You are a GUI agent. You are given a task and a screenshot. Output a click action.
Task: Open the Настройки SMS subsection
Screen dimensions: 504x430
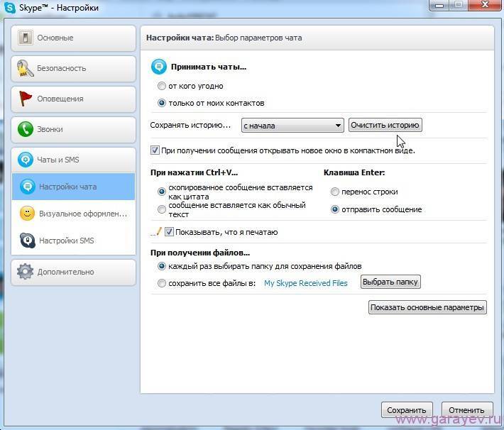pos(73,241)
